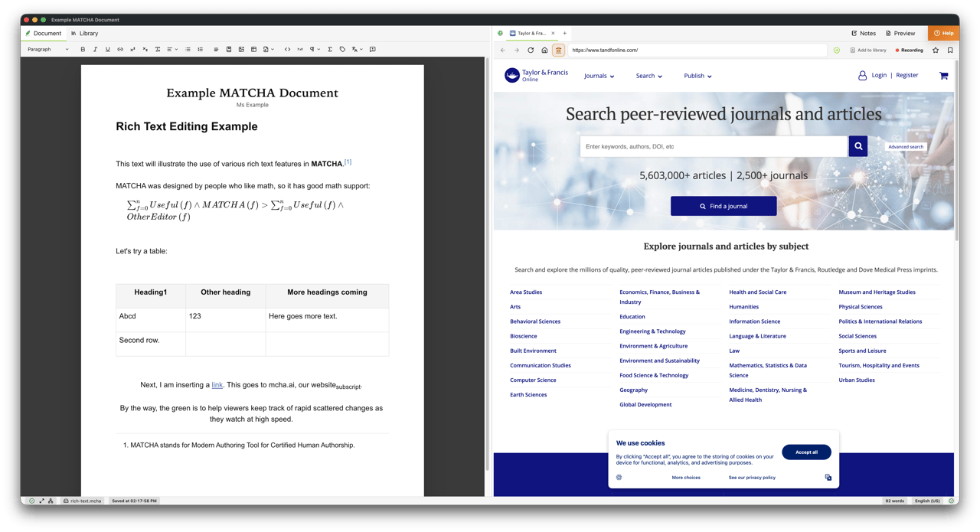
Task: Open the Engineering & Technology subject link
Action: [x=652, y=331]
